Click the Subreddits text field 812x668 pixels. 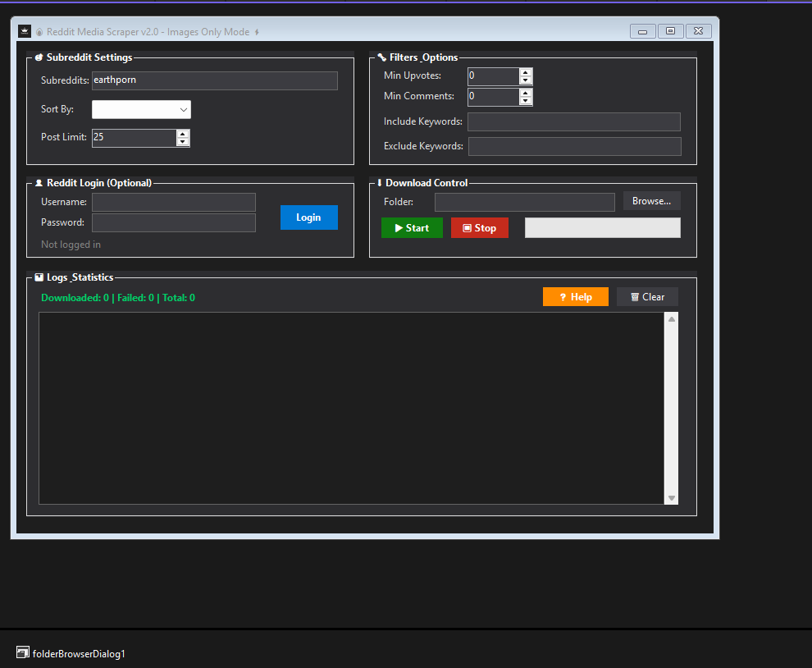tap(214, 80)
